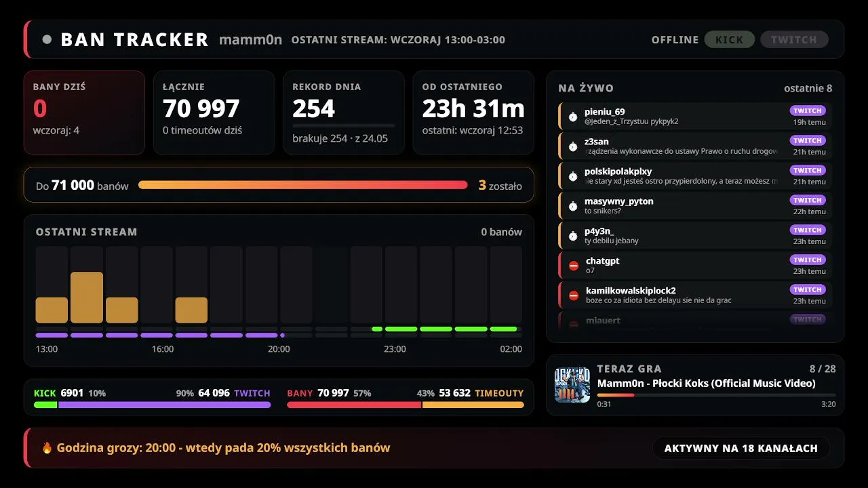This screenshot has height=488, width=868.
Task: Toggle the KICK platform filter pill
Action: pyautogui.click(x=730, y=39)
